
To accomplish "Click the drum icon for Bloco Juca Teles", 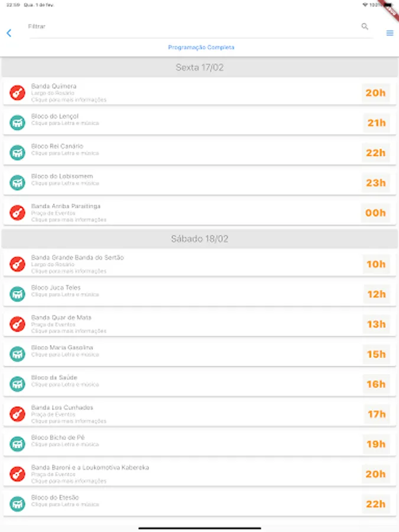I will coord(18,294).
